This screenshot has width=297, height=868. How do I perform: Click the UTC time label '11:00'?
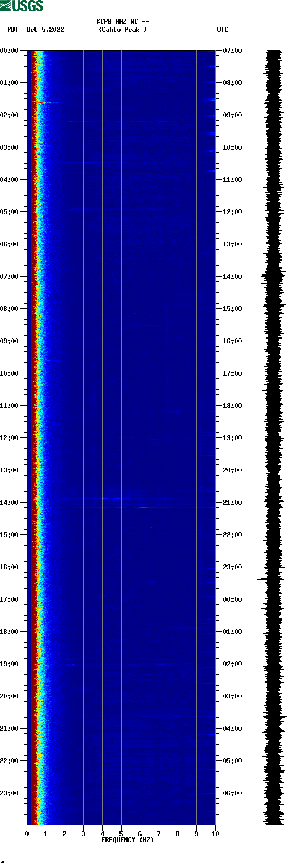[232, 180]
